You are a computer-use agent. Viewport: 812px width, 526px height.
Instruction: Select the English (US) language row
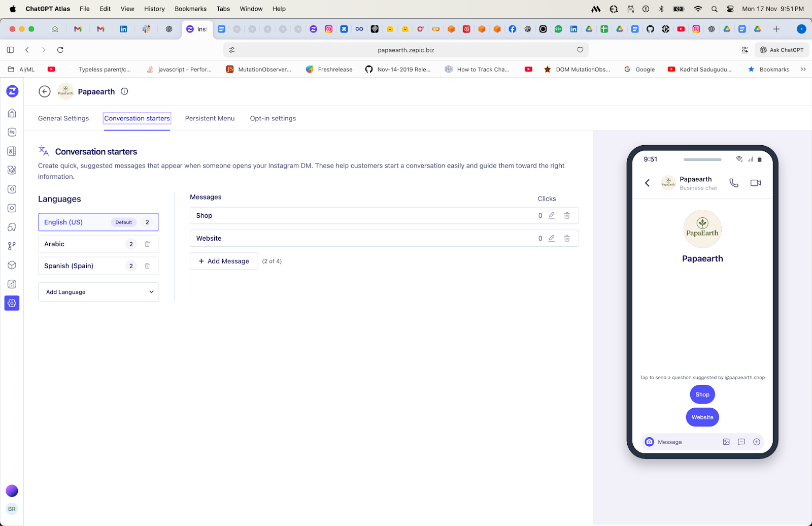click(x=98, y=222)
